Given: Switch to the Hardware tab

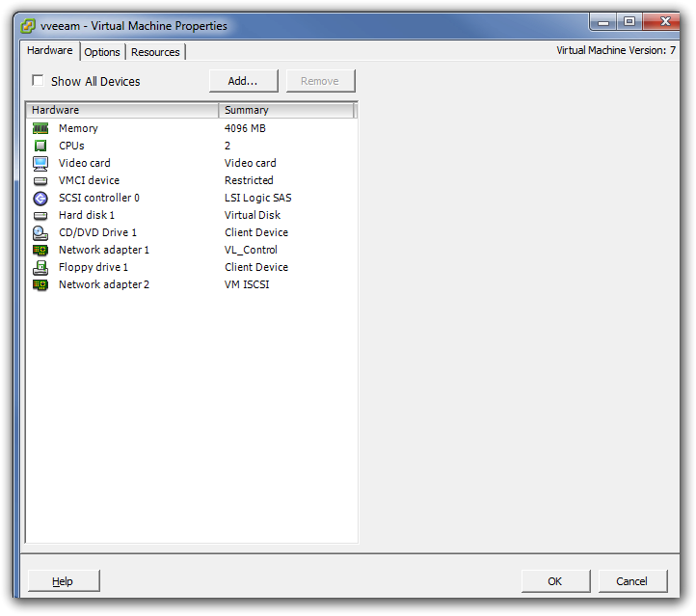Looking at the screenshot, I should click(49, 50).
